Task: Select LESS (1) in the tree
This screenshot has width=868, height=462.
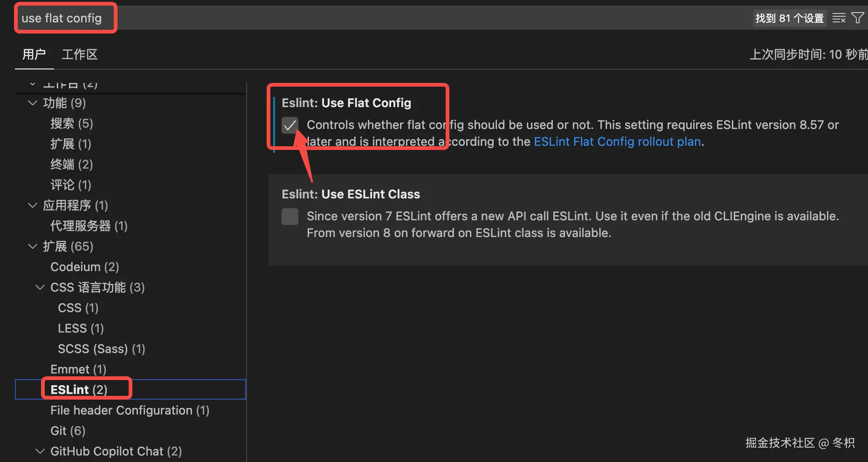Action: [x=81, y=328]
